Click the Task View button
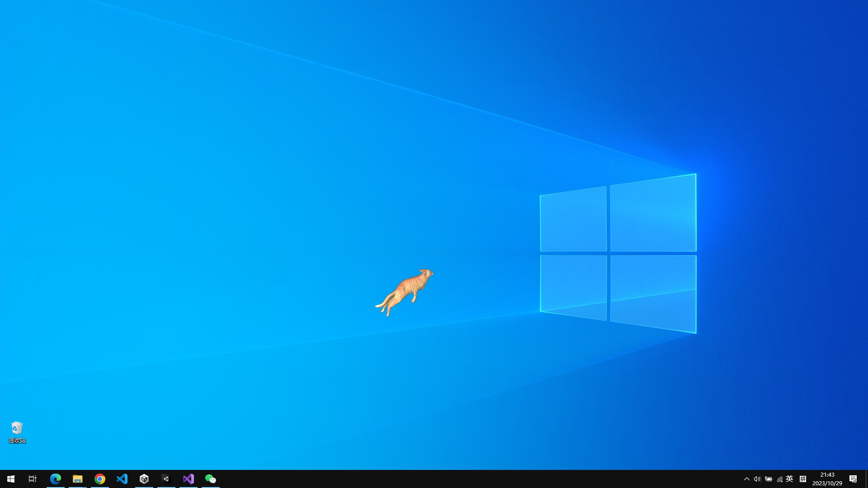This screenshot has width=868, height=488. [x=32, y=479]
